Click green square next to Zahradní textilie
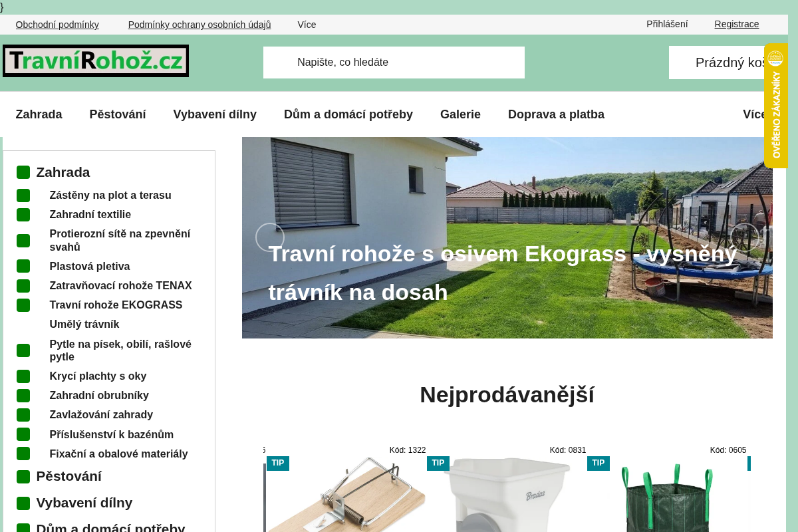This screenshot has height=532, width=798. click(x=23, y=215)
